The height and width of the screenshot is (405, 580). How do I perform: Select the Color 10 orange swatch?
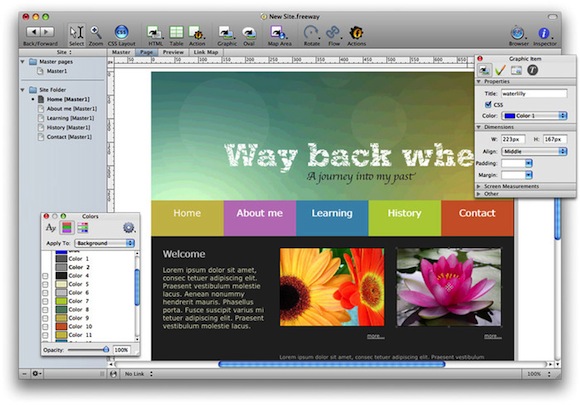click(61, 327)
